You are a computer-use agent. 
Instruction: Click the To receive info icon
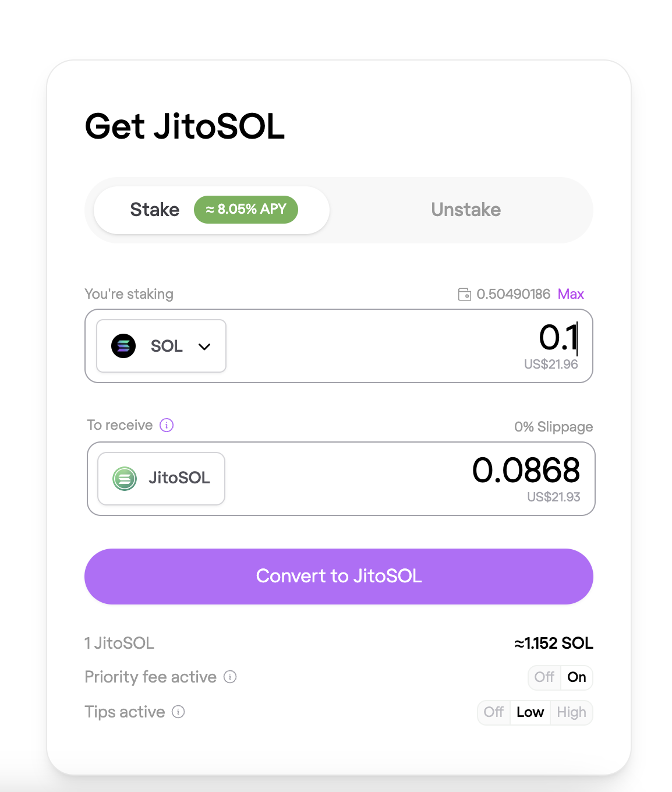coord(167,425)
